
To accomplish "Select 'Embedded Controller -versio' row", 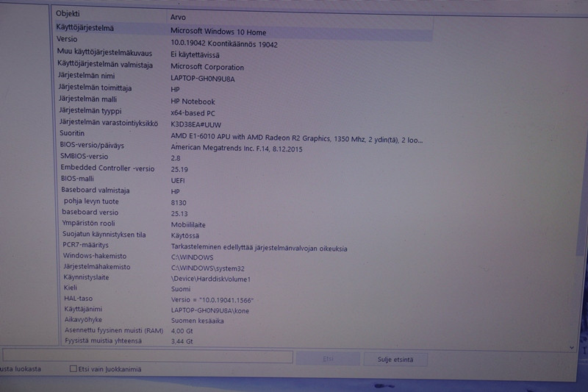I will (x=107, y=168).
